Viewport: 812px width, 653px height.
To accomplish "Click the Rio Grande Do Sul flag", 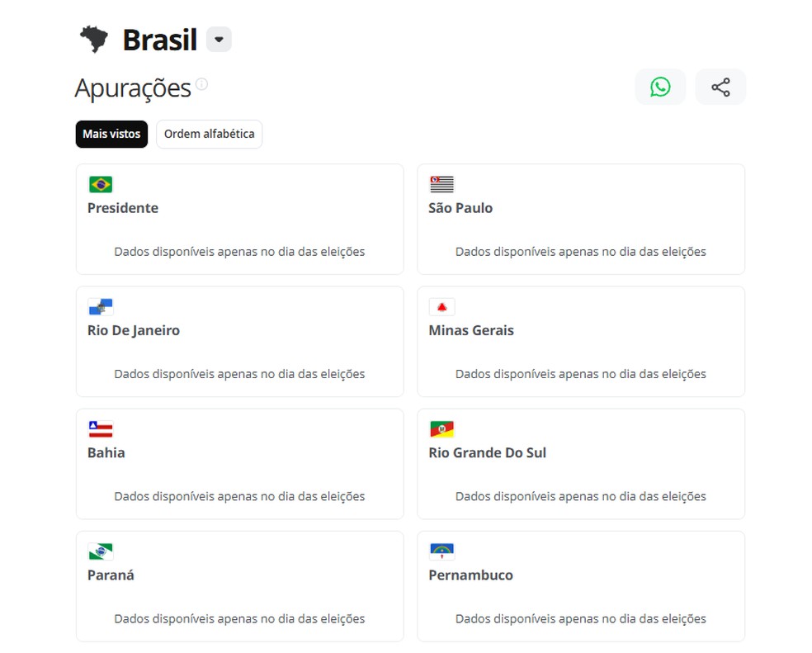I will pyautogui.click(x=441, y=429).
